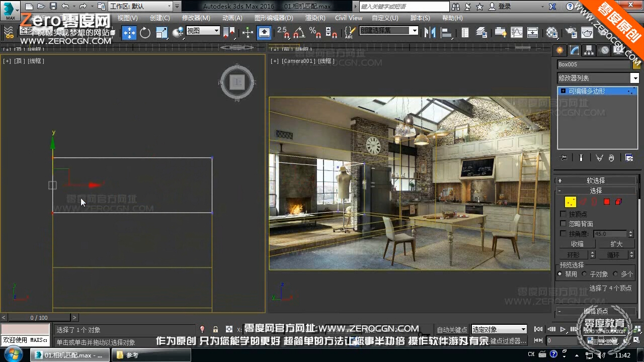The width and height of the screenshot is (644, 362).
Task: Open the 选定对象 key filter dropdown
Action: (x=499, y=329)
